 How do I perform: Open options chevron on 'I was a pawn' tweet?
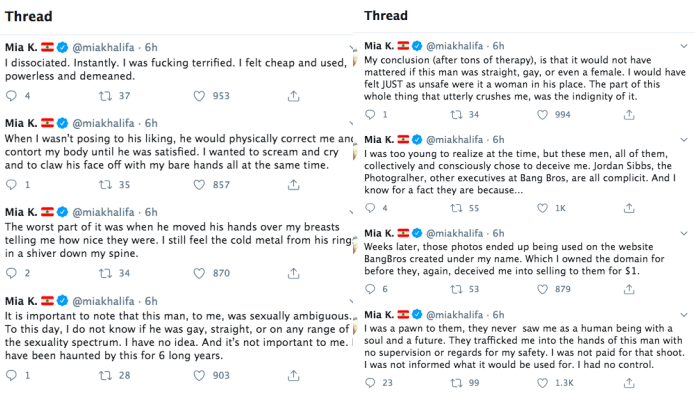pos(684,315)
